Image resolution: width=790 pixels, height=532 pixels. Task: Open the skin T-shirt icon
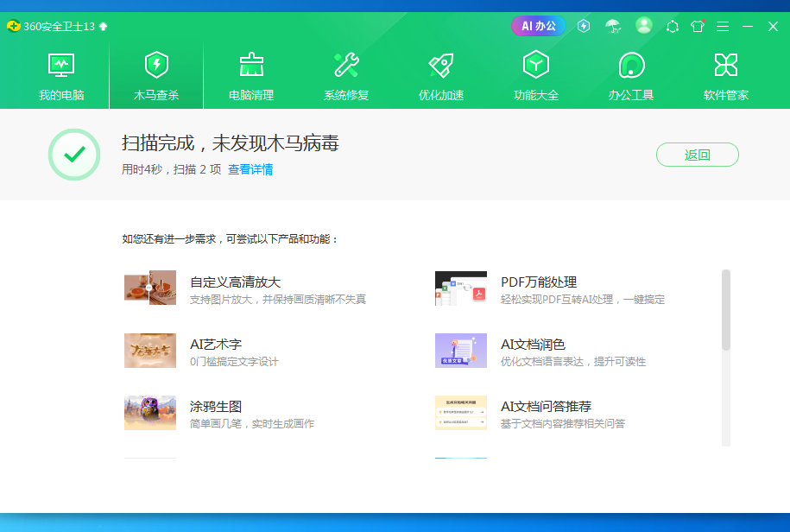point(698,26)
